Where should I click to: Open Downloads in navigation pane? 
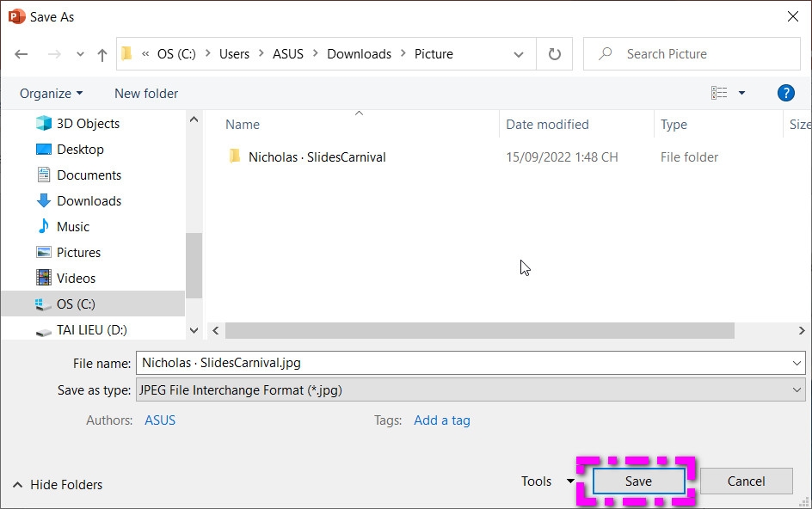tap(89, 201)
